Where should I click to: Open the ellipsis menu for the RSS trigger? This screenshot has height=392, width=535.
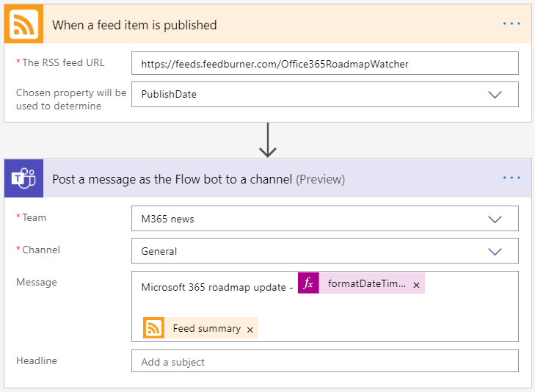[x=512, y=24]
